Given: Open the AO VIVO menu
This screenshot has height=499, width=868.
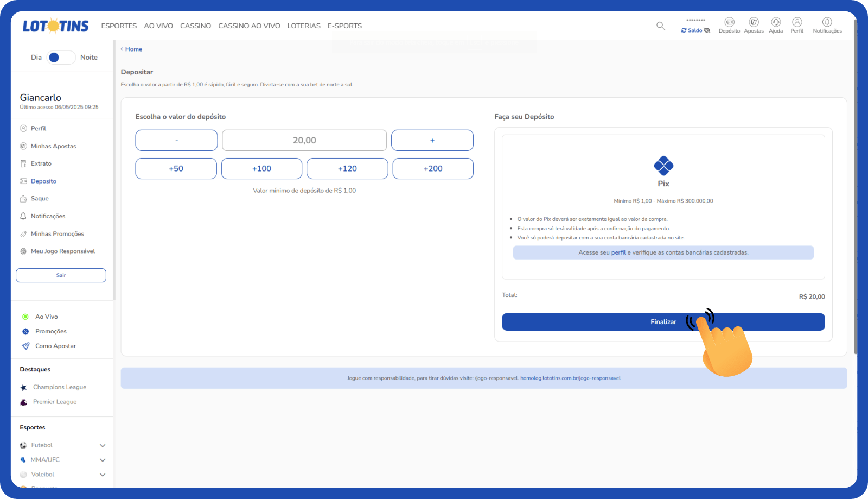Looking at the screenshot, I should pos(158,26).
